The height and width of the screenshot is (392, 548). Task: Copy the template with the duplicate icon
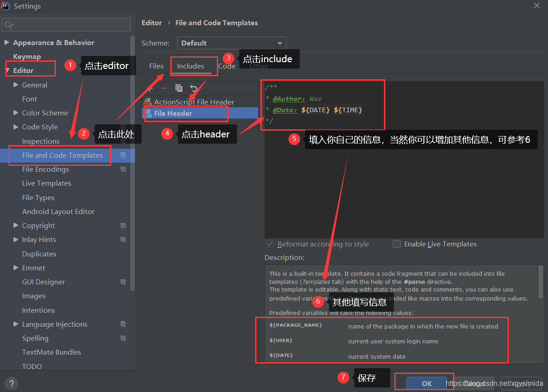tap(179, 88)
